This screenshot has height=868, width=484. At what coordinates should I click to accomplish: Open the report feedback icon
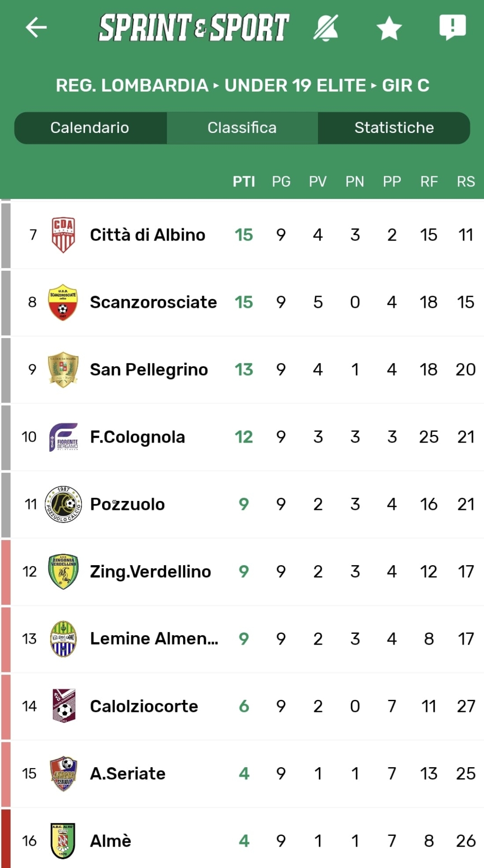[x=452, y=27]
